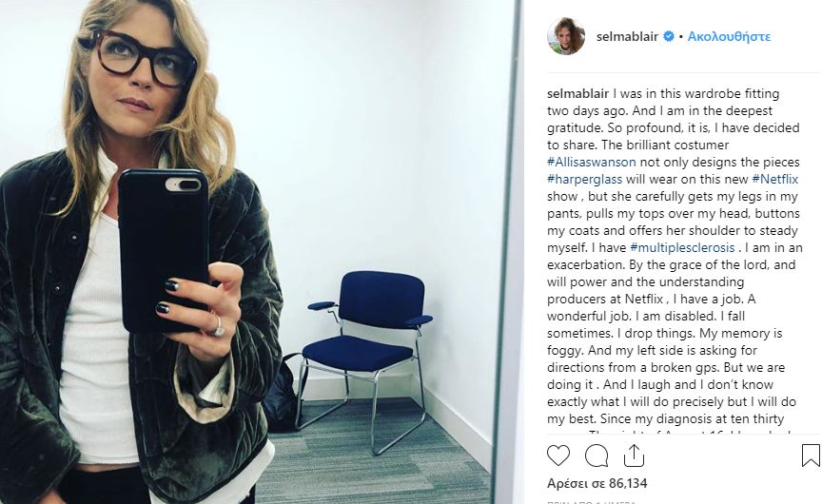The width and height of the screenshot is (822, 504).
Task: Open selmablair profile picture avatar
Action: pos(566,36)
